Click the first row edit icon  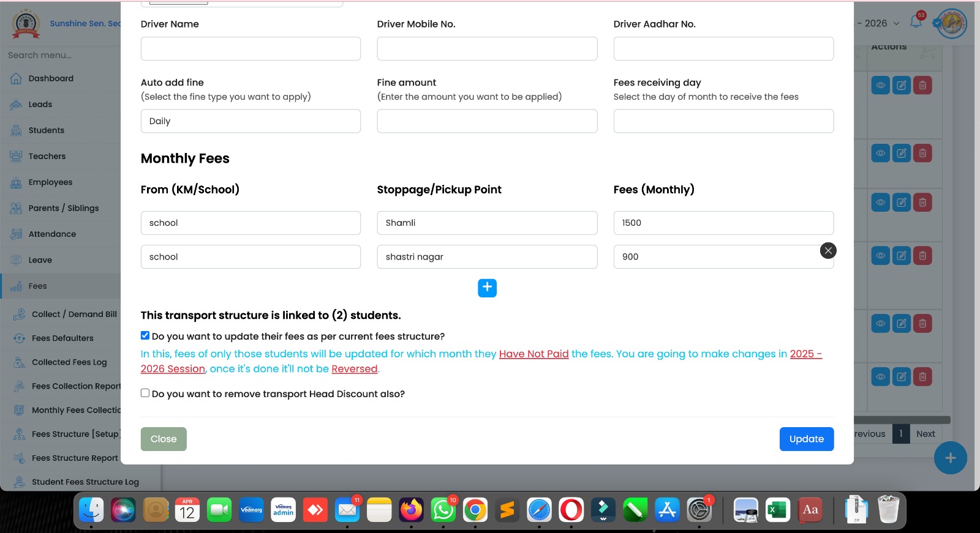click(901, 85)
